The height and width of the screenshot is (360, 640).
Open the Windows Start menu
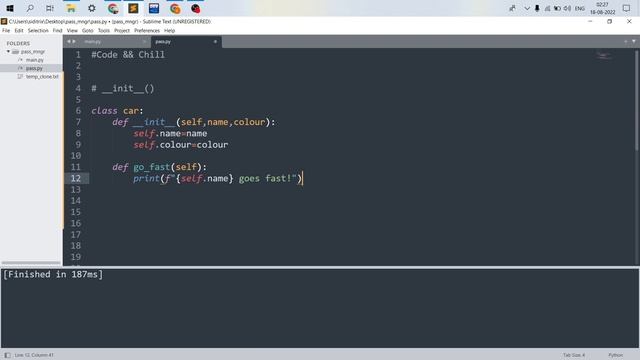click(10, 8)
